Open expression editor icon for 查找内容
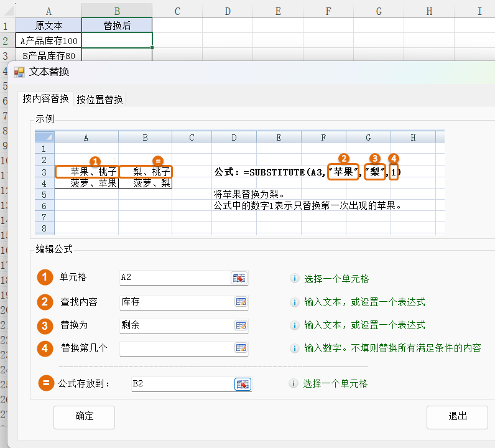Image resolution: width=495 pixels, height=448 pixels. [x=240, y=302]
